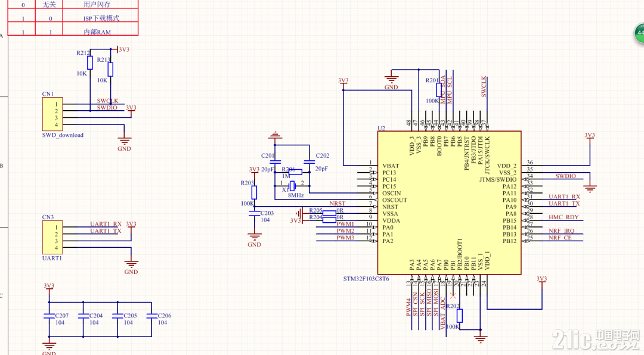Click the HMC_RDY net label
The width and height of the screenshot is (644, 355).
coord(563,217)
